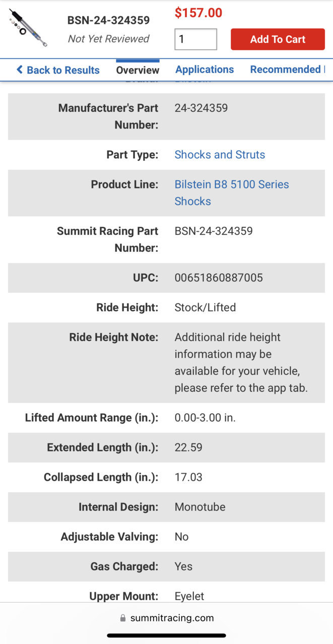Focus the quantity input field
This screenshot has width=333, height=644.
[196, 39]
